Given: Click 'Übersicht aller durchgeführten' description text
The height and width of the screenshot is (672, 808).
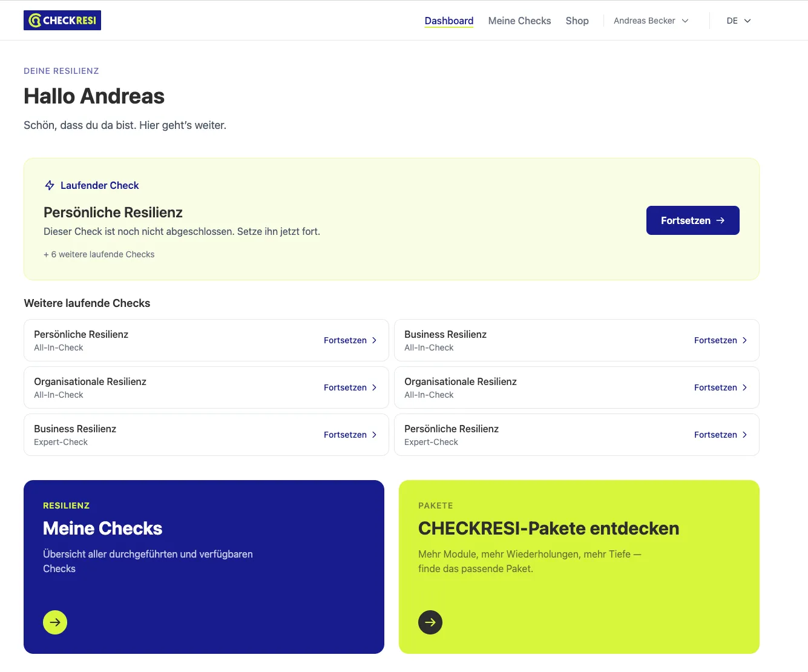Looking at the screenshot, I should pyautogui.click(x=148, y=561).
